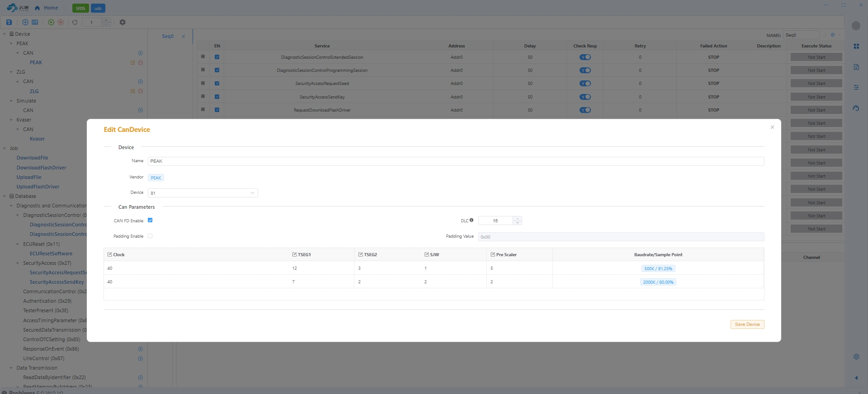The width and height of the screenshot is (868, 394).
Task: Click the blue uds tab
Action: click(98, 8)
